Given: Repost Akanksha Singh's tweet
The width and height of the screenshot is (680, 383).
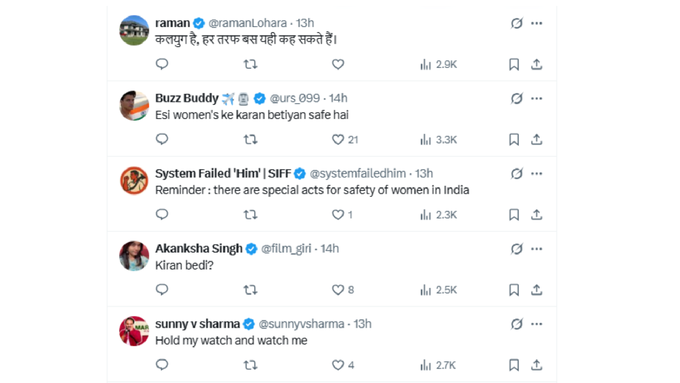Looking at the screenshot, I should point(250,290).
